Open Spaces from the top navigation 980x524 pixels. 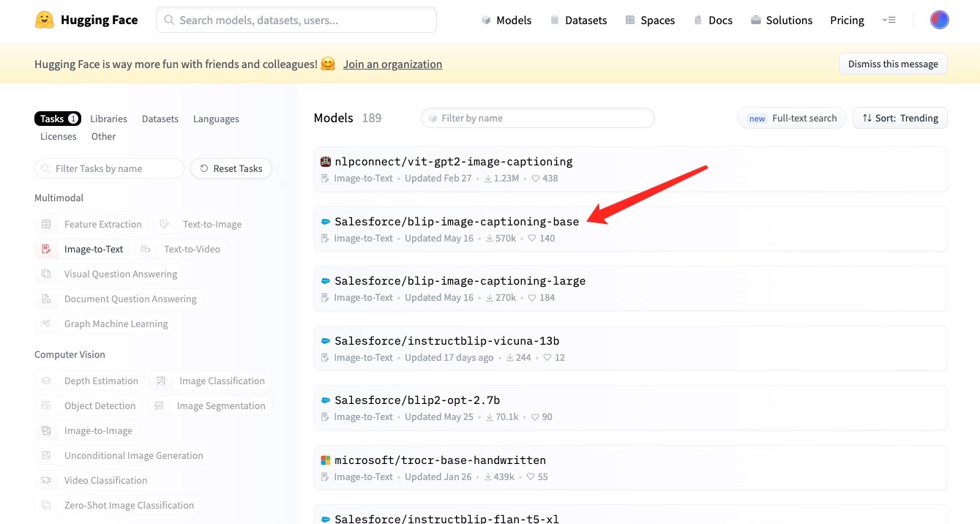[650, 20]
